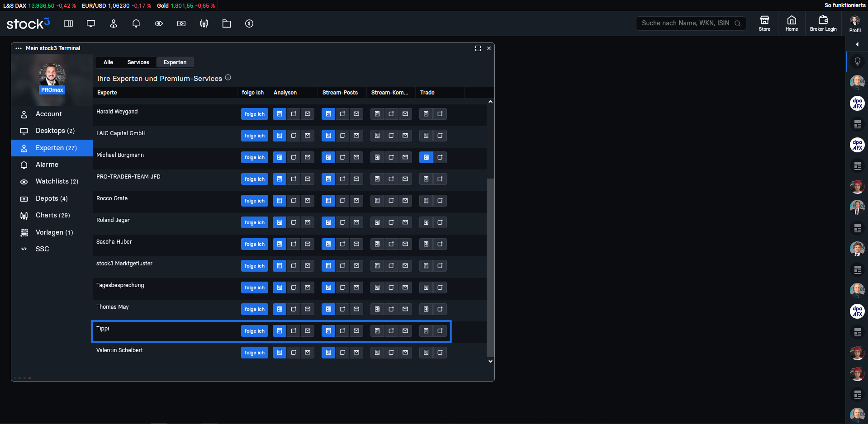Open SSC in the left menu
Viewport: 868px width, 424px height.
click(x=52, y=249)
